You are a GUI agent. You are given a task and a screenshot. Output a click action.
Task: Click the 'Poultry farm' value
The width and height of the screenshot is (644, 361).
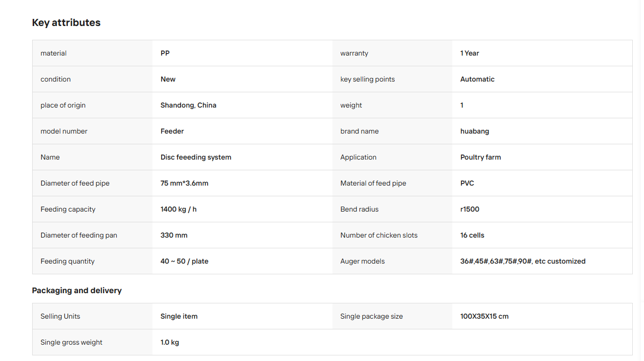coord(480,157)
